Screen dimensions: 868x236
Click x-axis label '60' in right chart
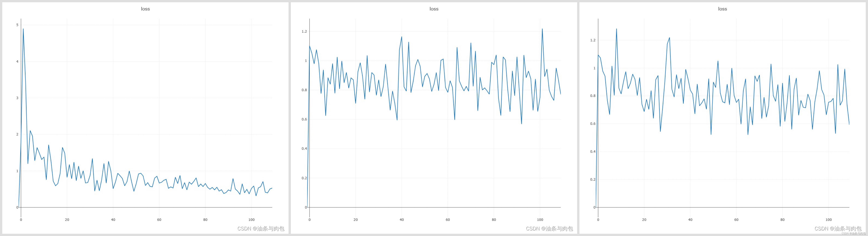736,220
